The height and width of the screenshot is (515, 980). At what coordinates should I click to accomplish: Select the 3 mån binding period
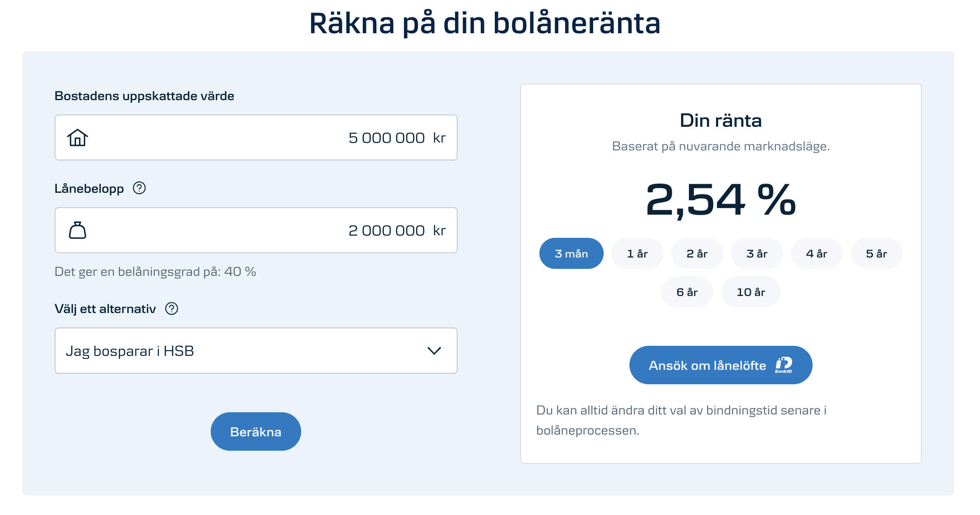pyautogui.click(x=571, y=254)
